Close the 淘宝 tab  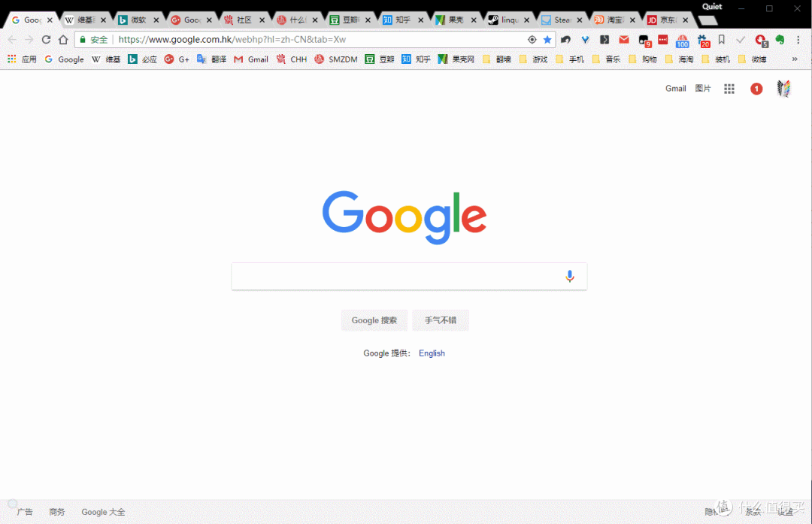632,20
